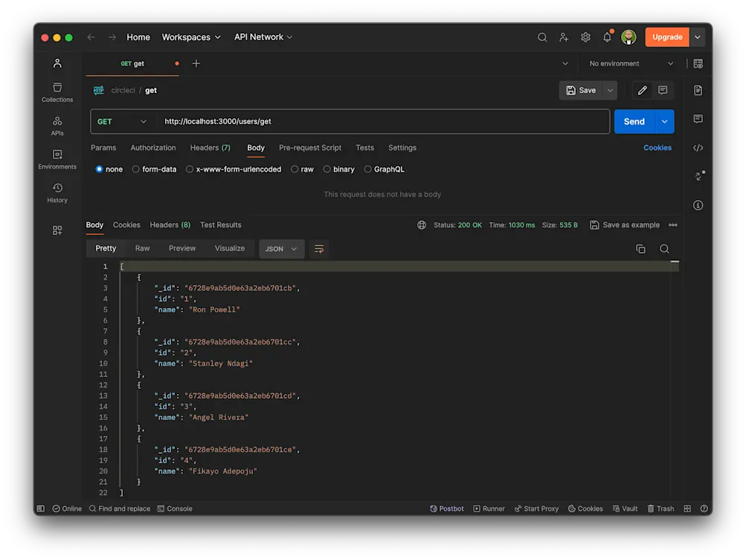This screenshot has width=746, height=560.
Task: Click the search magnifier in the top bar
Action: tap(542, 37)
